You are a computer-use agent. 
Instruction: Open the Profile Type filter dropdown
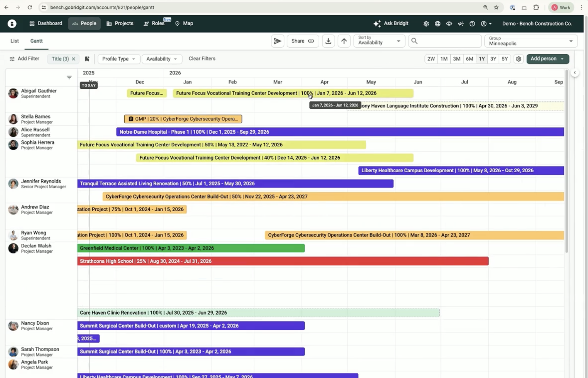(x=119, y=59)
